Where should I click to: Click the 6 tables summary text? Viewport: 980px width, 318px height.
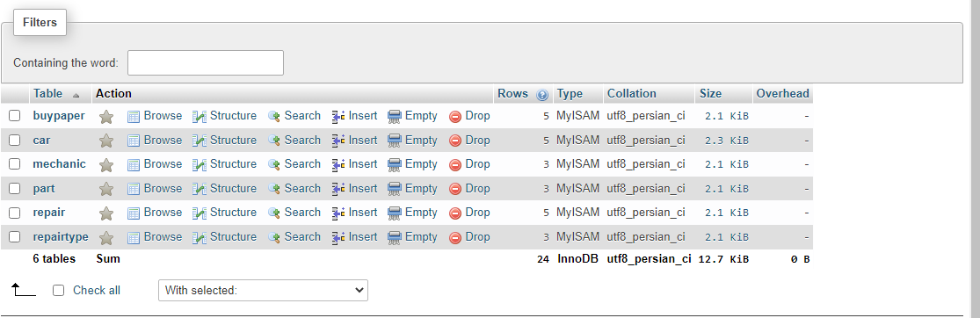point(54,258)
